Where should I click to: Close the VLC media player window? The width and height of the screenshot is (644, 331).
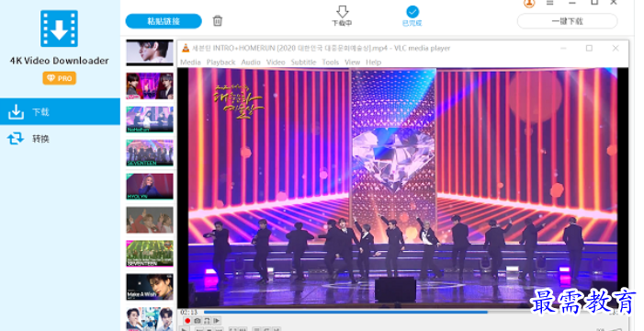point(616,48)
